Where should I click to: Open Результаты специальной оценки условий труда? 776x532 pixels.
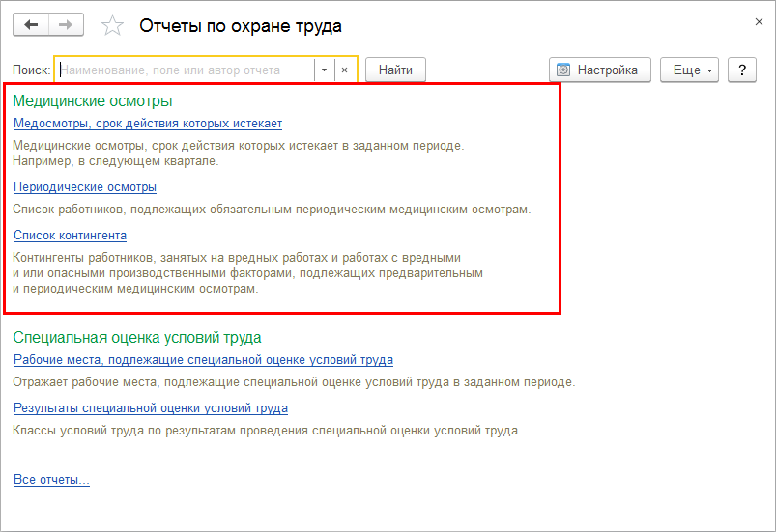pos(150,407)
